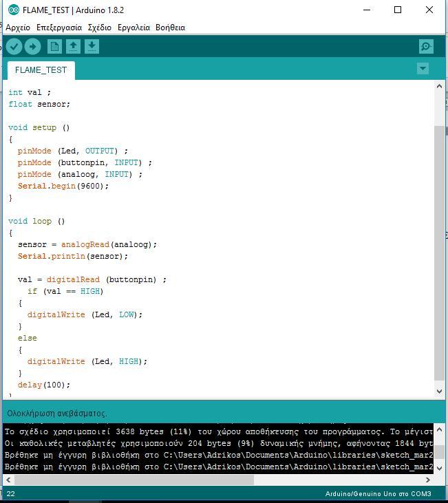Open the Serial Monitor magnifier icon
The image size is (448, 503).
click(426, 47)
